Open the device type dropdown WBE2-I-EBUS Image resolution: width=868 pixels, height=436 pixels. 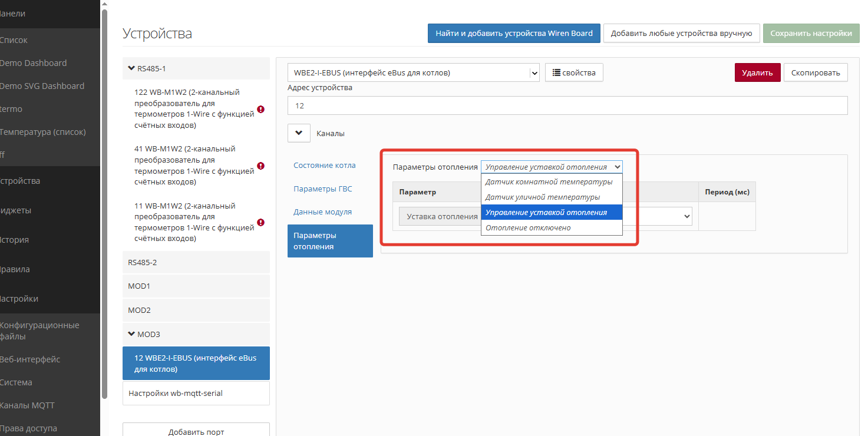pyautogui.click(x=412, y=73)
